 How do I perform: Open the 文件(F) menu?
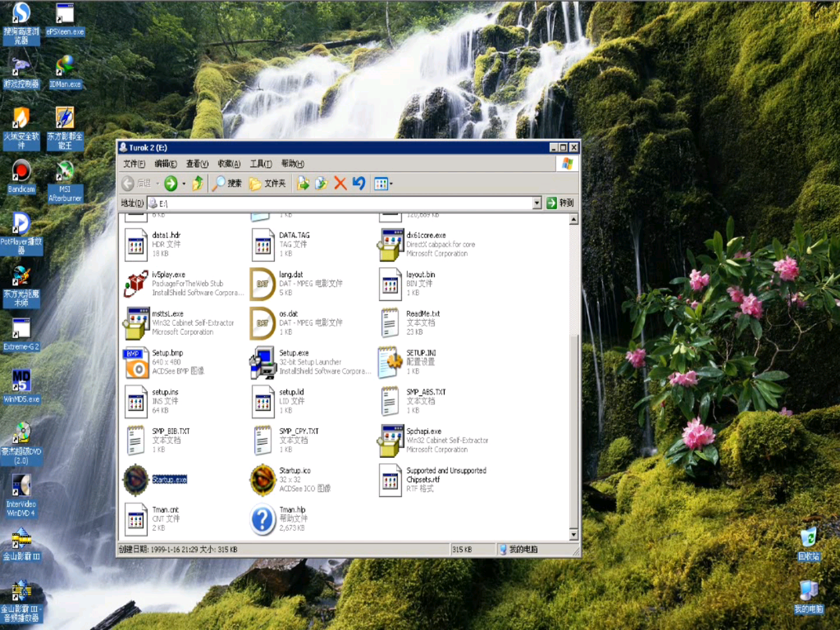[134, 164]
